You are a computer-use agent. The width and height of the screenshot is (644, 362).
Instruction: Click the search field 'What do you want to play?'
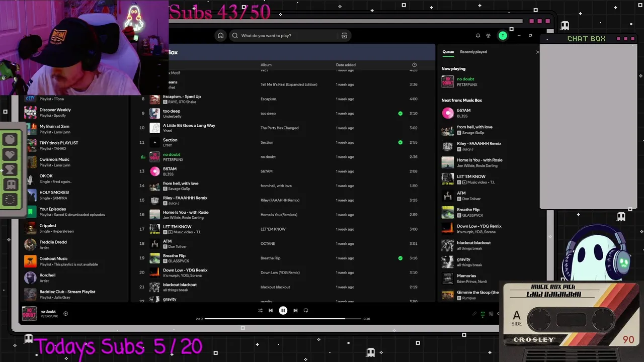coord(289,36)
